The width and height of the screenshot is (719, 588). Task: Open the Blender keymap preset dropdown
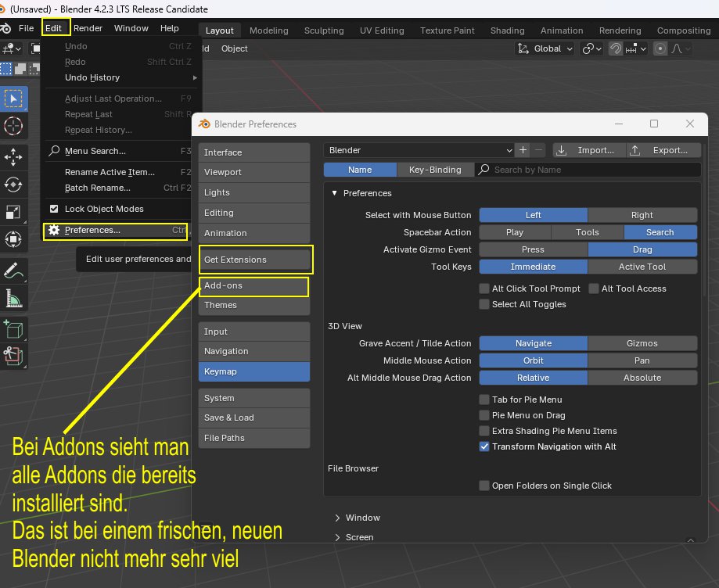pos(419,150)
